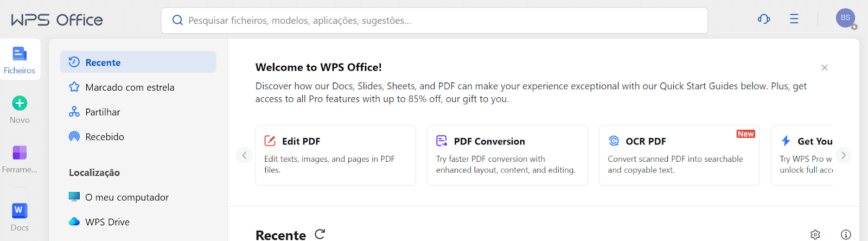Click in the Pesquisar ficheiros search field
This screenshot has width=868, height=241.
[434, 21]
